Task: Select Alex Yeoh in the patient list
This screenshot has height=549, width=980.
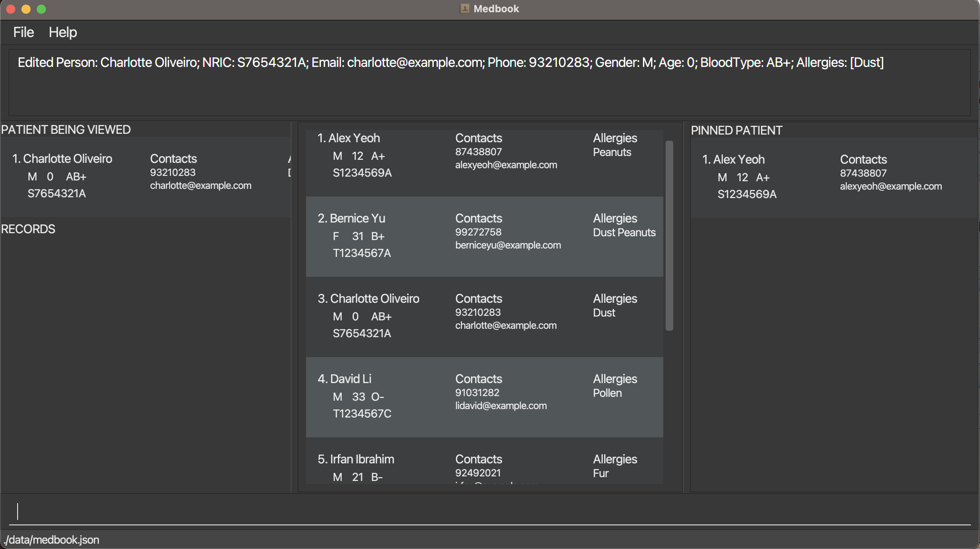Action: pos(484,162)
